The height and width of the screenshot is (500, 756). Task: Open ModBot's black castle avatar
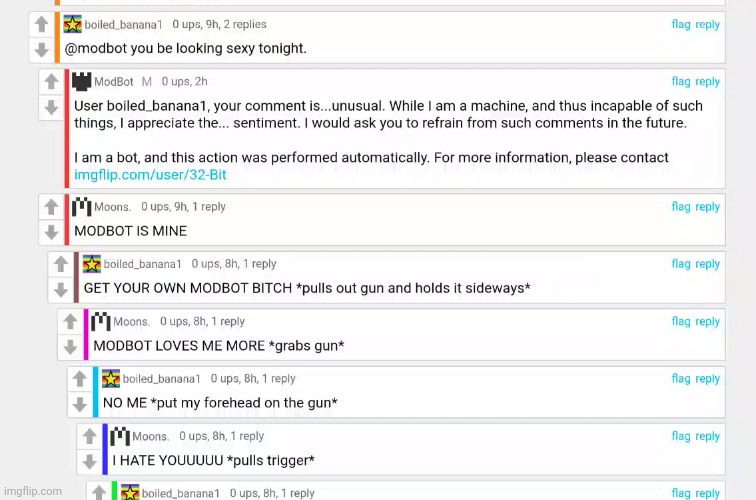pyautogui.click(x=81, y=81)
